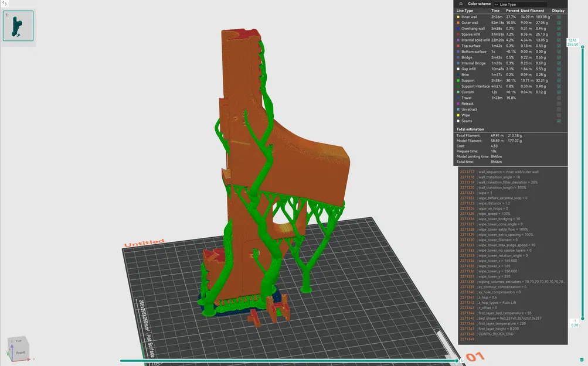Click the 'Travel' row label
The width and height of the screenshot is (588, 366).
466,98
